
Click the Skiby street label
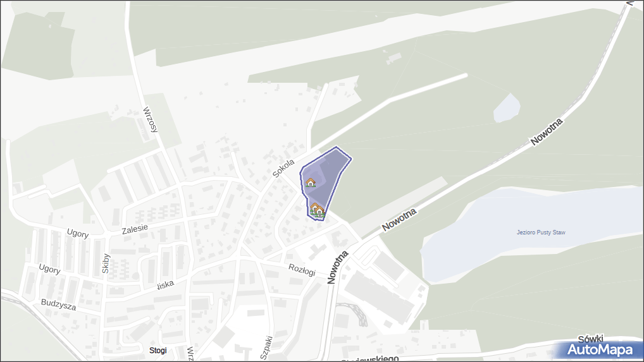106,263
